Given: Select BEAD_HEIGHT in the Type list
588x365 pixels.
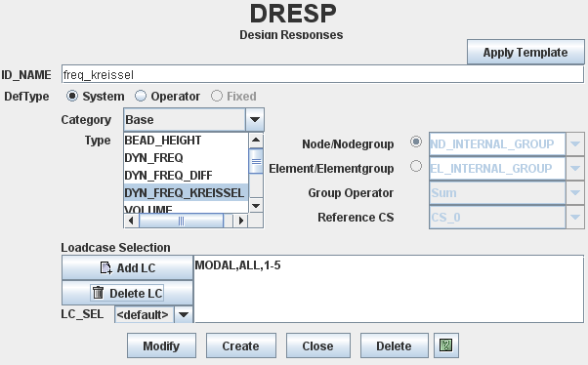Looking at the screenshot, I should click(186, 141).
